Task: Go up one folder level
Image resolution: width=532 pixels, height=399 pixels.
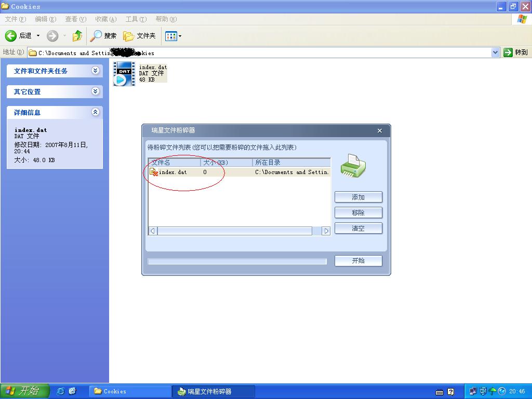Action: pyautogui.click(x=77, y=36)
